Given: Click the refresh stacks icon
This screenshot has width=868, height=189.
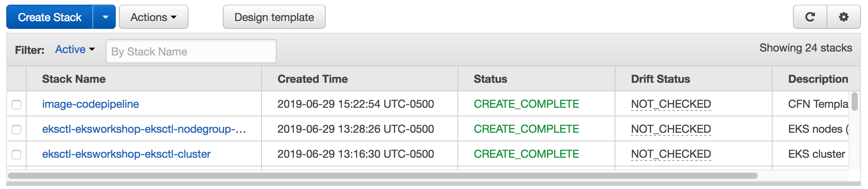Looking at the screenshot, I should pyautogui.click(x=810, y=17).
